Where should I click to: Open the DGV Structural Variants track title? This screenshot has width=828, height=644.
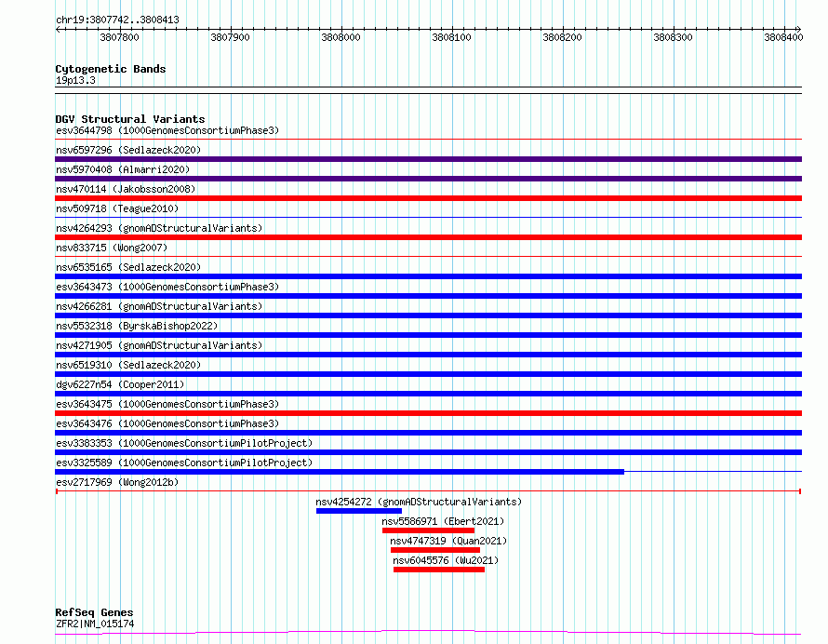(x=130, y=119)
